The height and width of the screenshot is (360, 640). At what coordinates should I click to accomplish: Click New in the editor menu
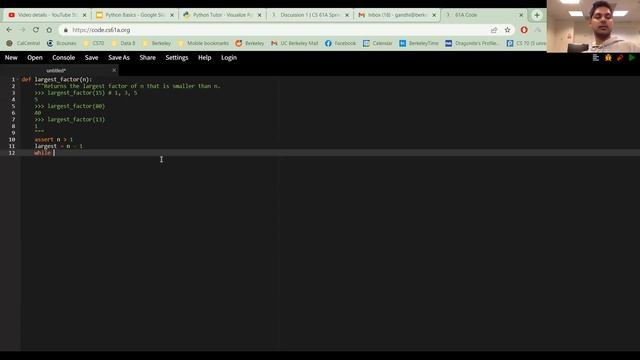(11, 58)
